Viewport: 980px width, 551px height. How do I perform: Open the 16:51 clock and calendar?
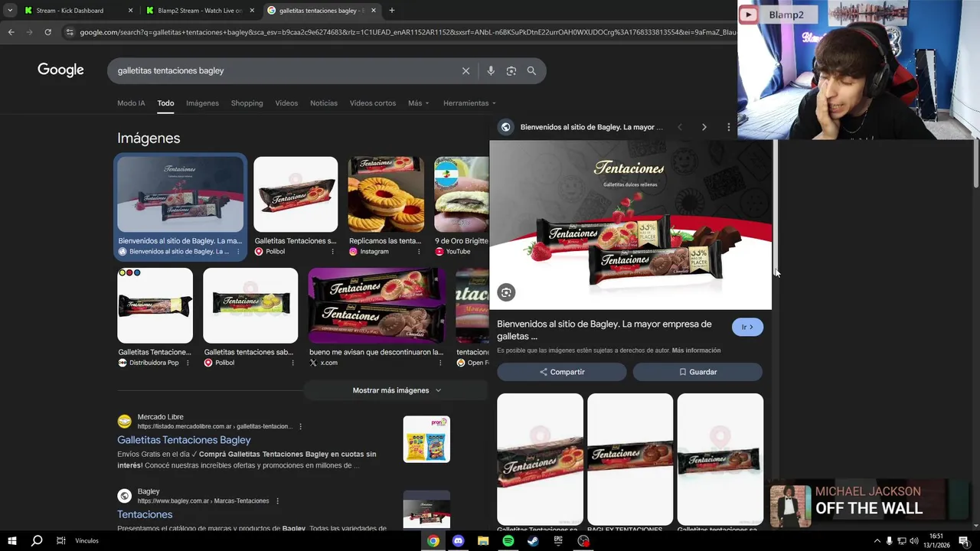[x=936, y=540]
